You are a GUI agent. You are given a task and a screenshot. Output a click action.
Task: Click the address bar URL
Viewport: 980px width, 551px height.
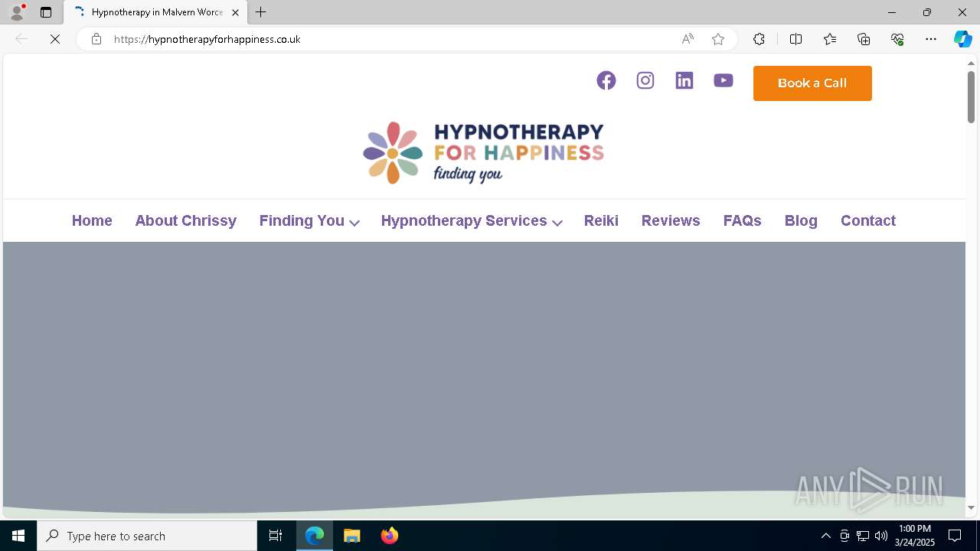(207, 39)
